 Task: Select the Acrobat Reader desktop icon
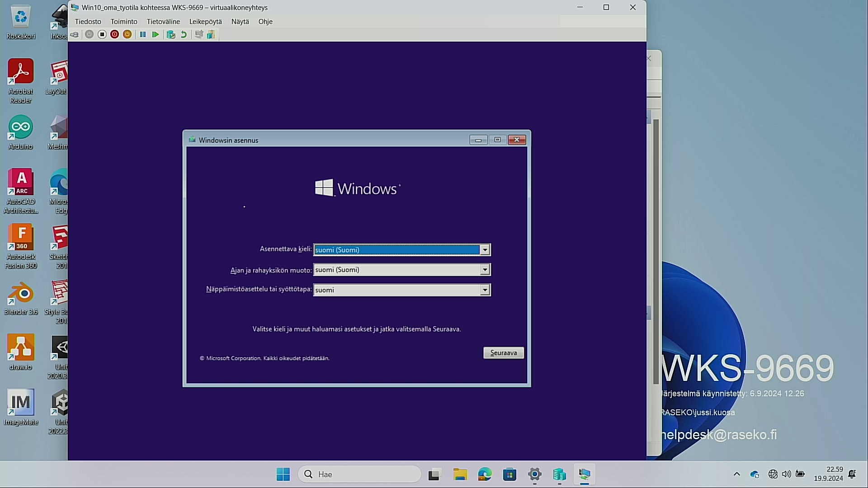21,81
